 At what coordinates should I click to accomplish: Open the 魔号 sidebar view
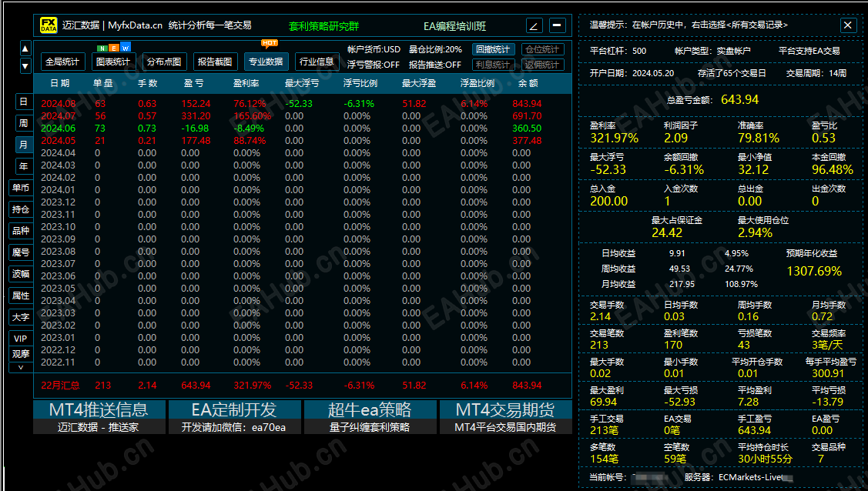(x=21, y=252)
